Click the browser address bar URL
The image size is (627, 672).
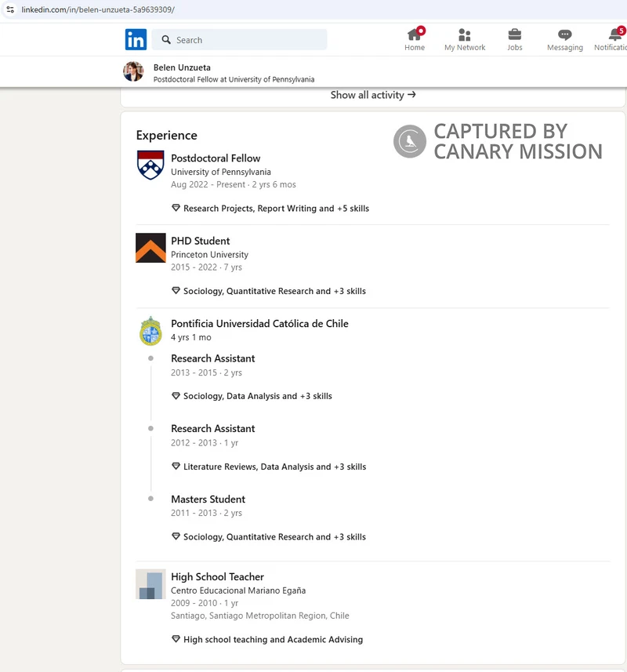pos(98,9)
